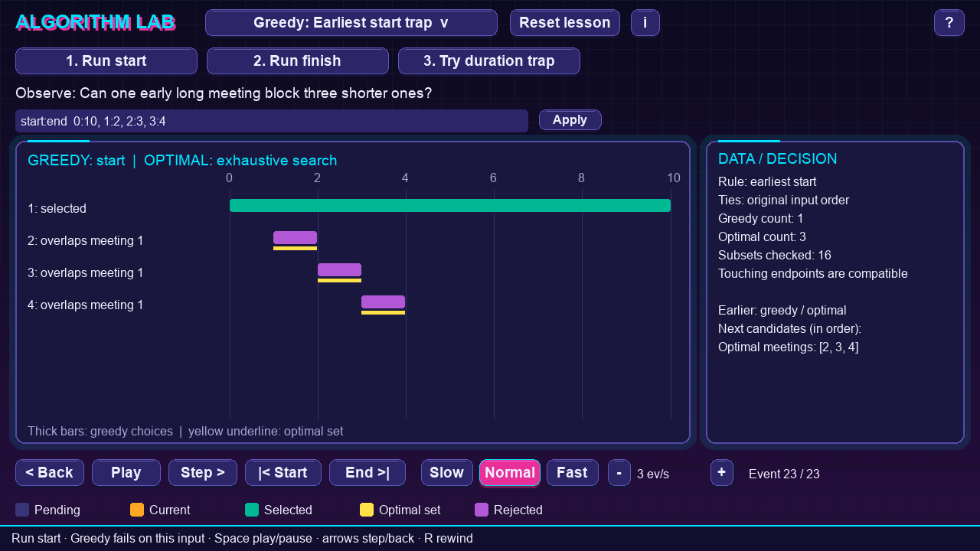Screen dimensions: 980x551
Task: Click the purple Rejected legend swatch
Action: pos(482,510)
